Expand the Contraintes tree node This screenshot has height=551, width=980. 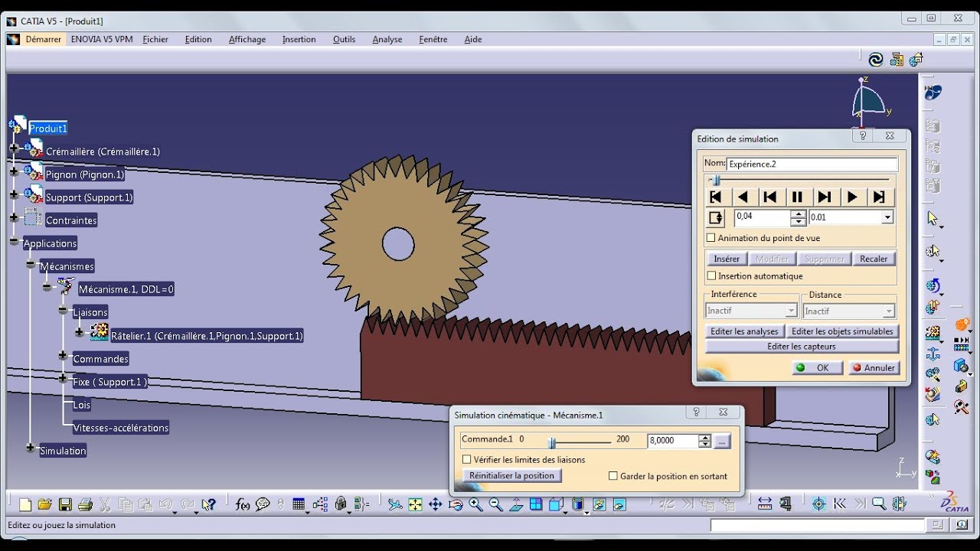(14, 217)
